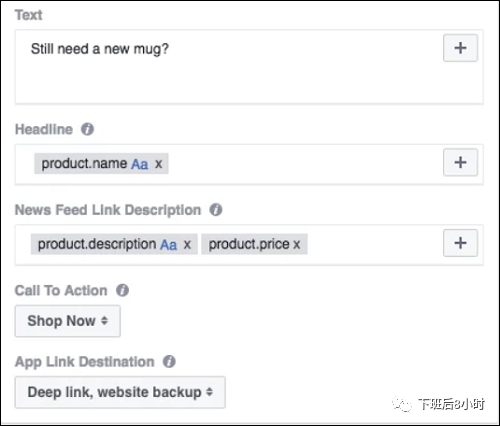Toggle Aa formatting on product.name tag
This screenshot has height=426, width=500.
tap(140, 164)
